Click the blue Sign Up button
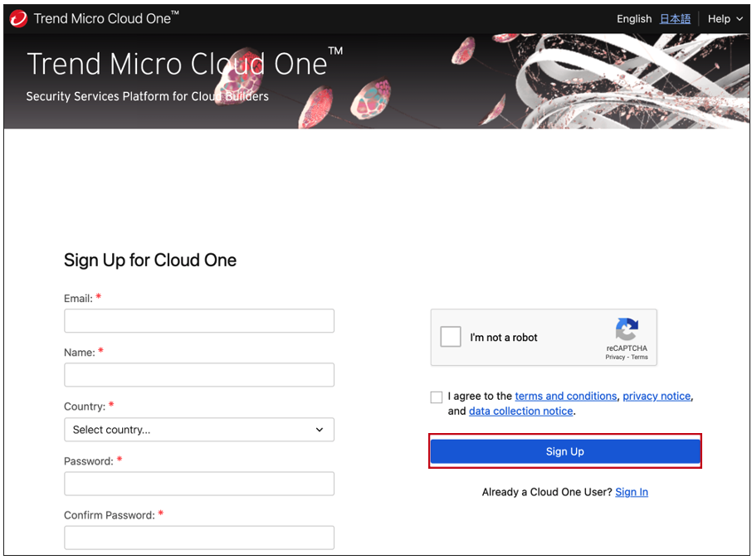Image resolution: width=752 pixels, height=560 pixels. tap(565, 451)
